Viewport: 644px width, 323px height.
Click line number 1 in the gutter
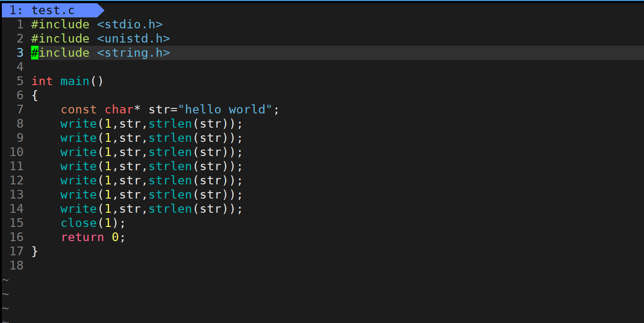pyautogui.click(x=20, y=24)
